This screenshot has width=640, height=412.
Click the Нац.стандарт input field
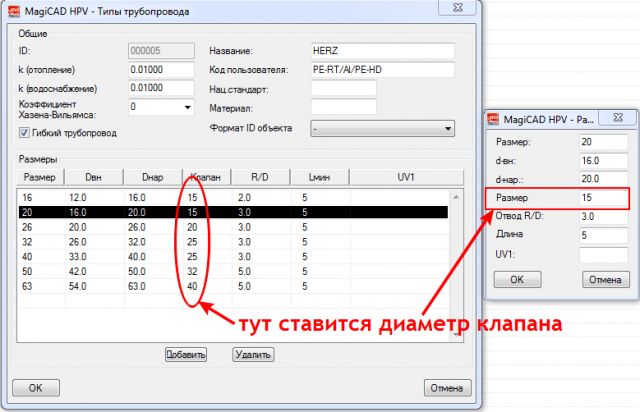pos(343,88)
